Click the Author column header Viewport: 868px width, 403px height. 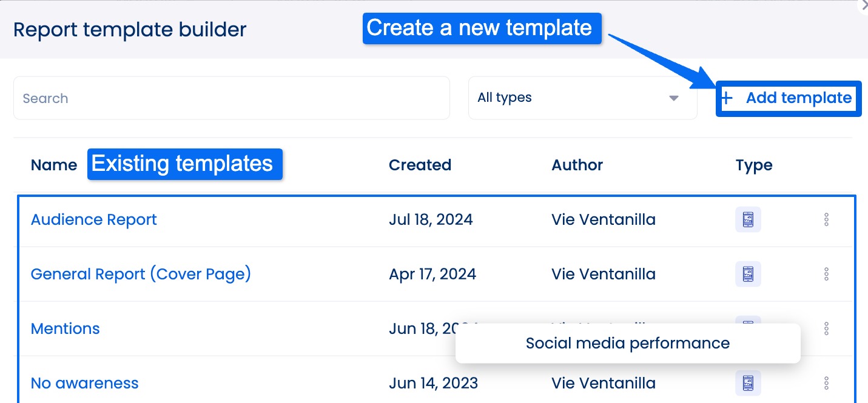pos(577,165)
